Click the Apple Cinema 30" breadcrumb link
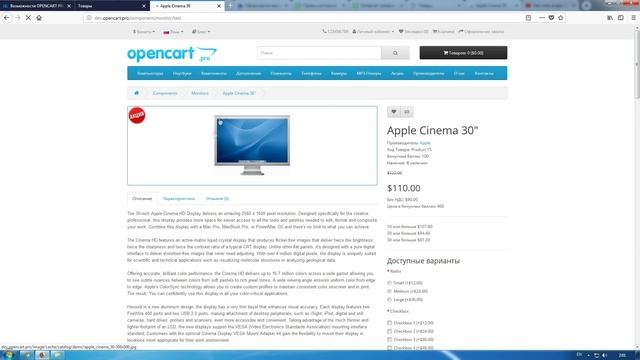640x360 pixels. click(239, 93)
